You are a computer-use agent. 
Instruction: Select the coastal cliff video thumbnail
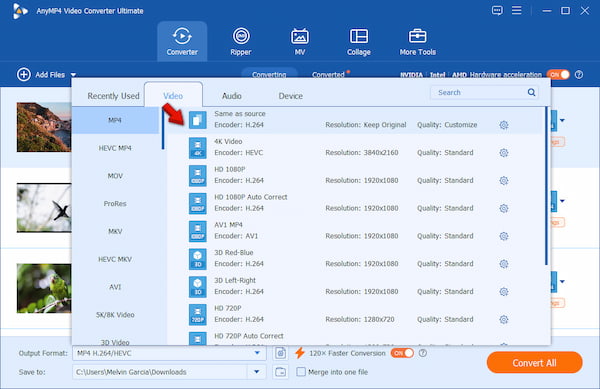pyautogui.click(x=44, y=127)
